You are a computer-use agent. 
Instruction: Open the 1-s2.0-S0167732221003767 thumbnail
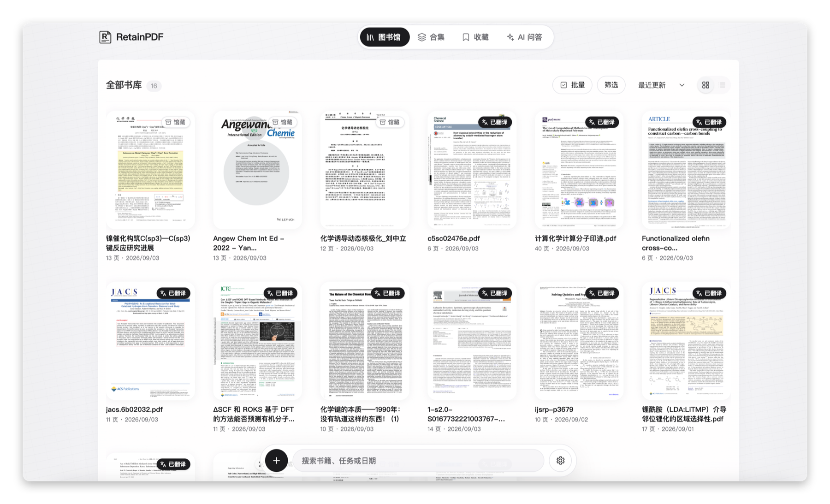tap(472, 341)
